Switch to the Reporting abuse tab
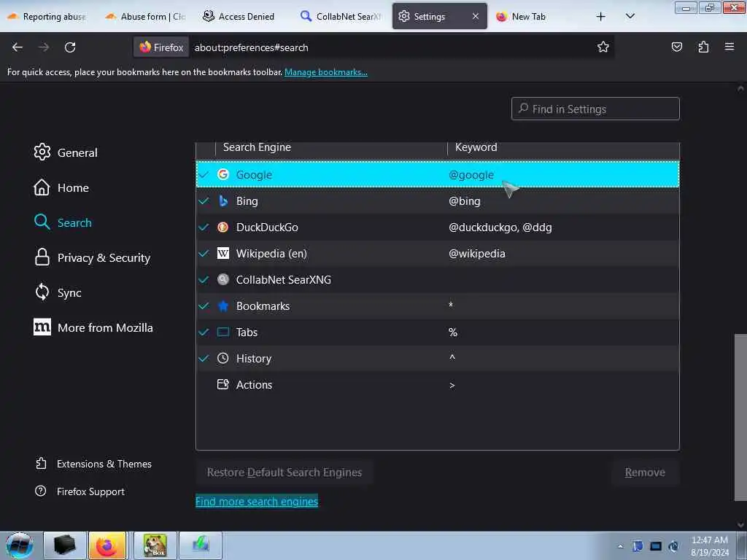The image size is (747, 560). coord(47,16)
